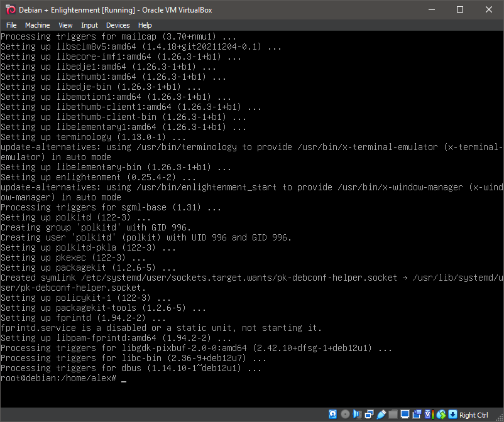504x422 pixels.
Task: Click the Right Ctrl host key label
Action: (473, 414)
